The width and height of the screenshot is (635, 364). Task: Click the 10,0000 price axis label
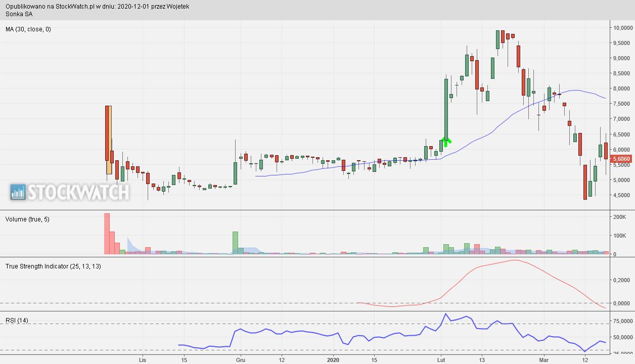coord(622,28)
